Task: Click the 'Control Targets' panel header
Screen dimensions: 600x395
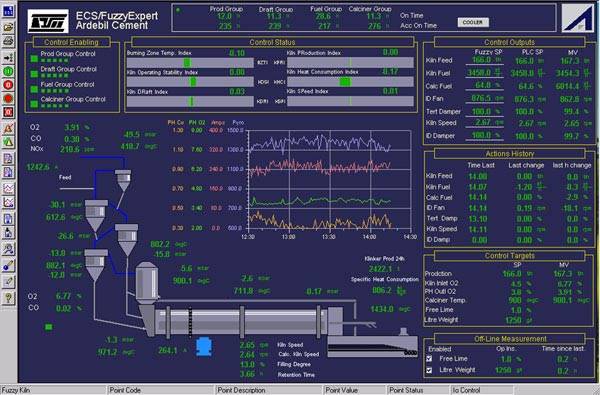Action: (x=509, y=255)
